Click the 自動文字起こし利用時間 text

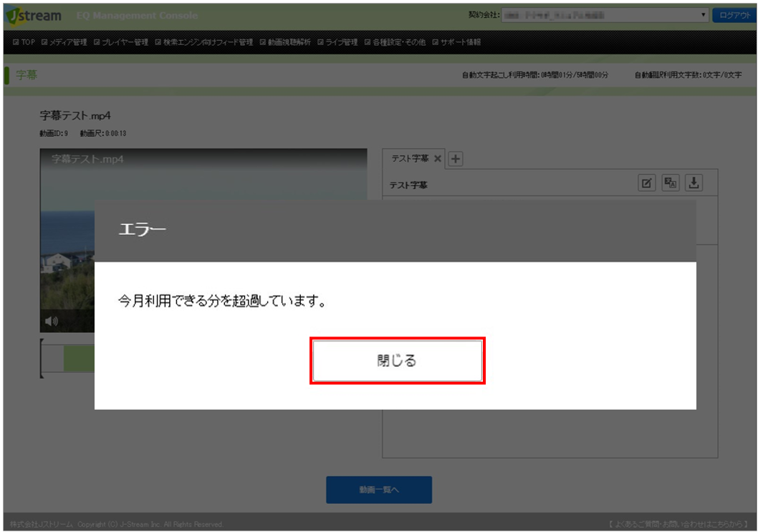pyautogui.click(x=534, y=75)
